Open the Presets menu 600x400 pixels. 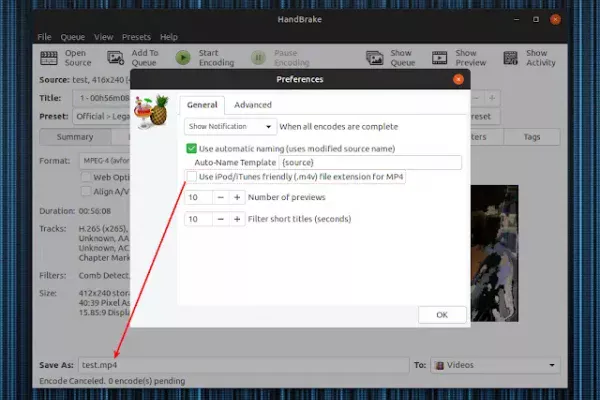(x=136, y=37)
